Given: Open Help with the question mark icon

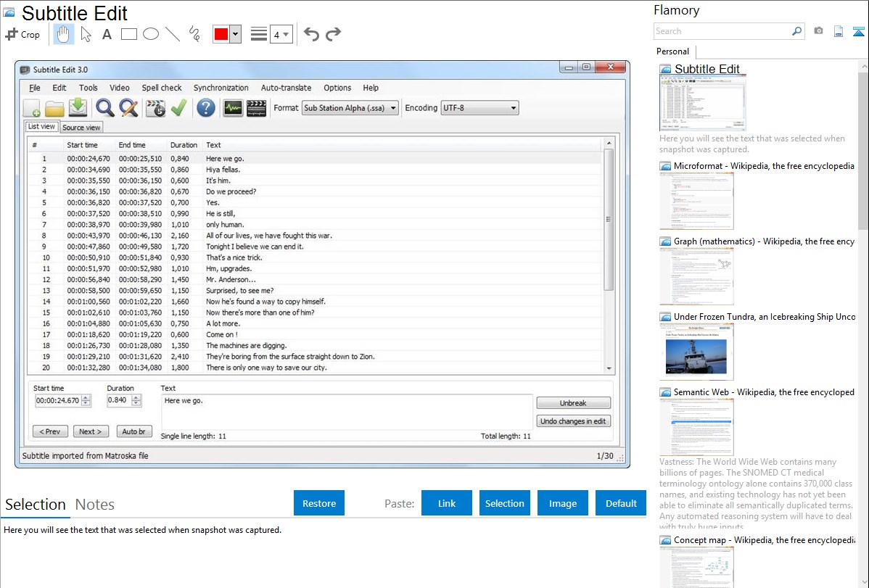Looking at the screenshot, I should [x=205, y=108].
